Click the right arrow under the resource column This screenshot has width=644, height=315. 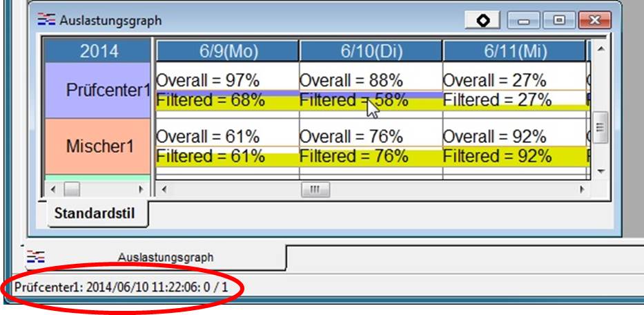pos(141,189)
